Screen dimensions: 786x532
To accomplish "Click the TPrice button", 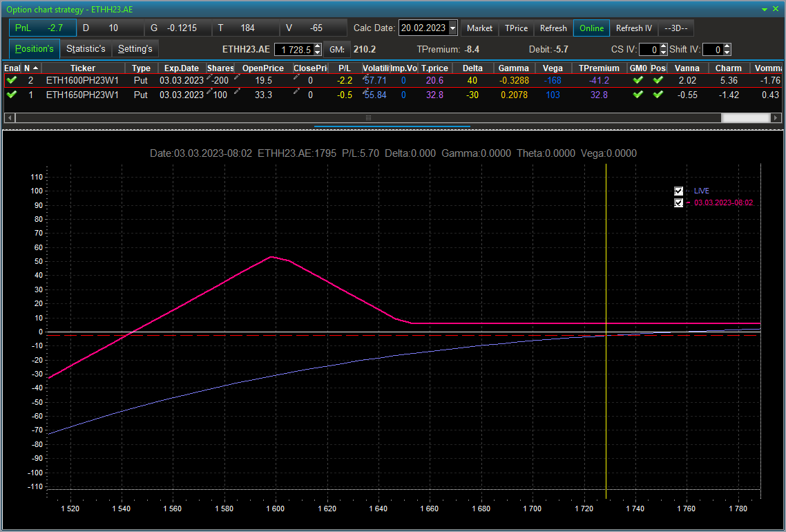I will pyautogui.click(x=517, y=28).
